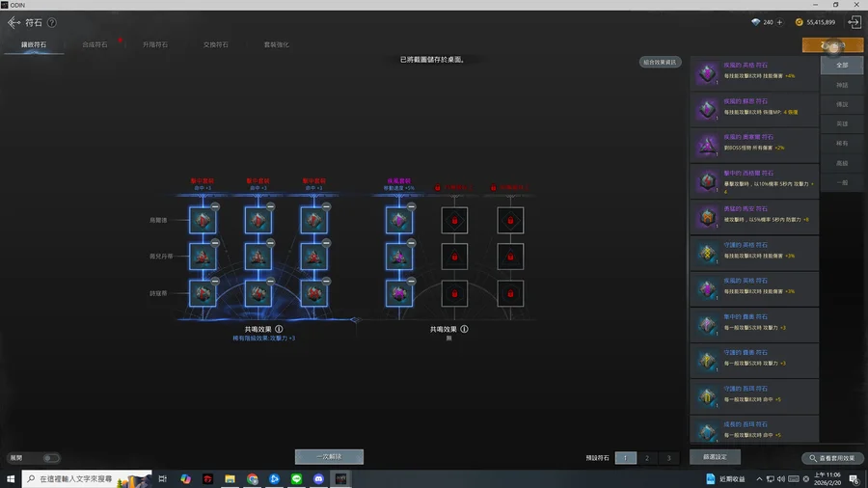The width and height of the screenshot is (868, 488).
Task: Click the back arrow beside 符石 title
Action: 14,22
